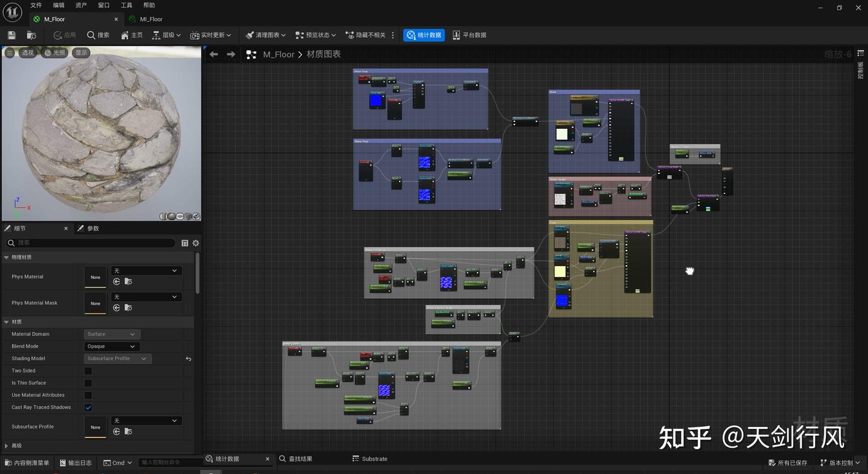The width and height of the screenshot is (868, 474).
Task: Open details panel settings gear icon
Action: click(x=195, y=243)
